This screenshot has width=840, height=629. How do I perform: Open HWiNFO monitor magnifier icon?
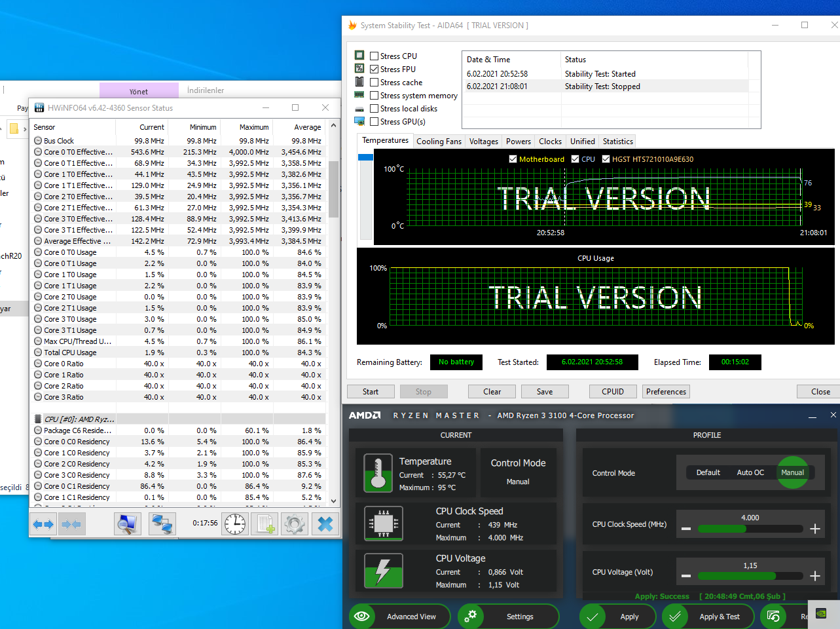pyautogui.click(x=128, y=524)
